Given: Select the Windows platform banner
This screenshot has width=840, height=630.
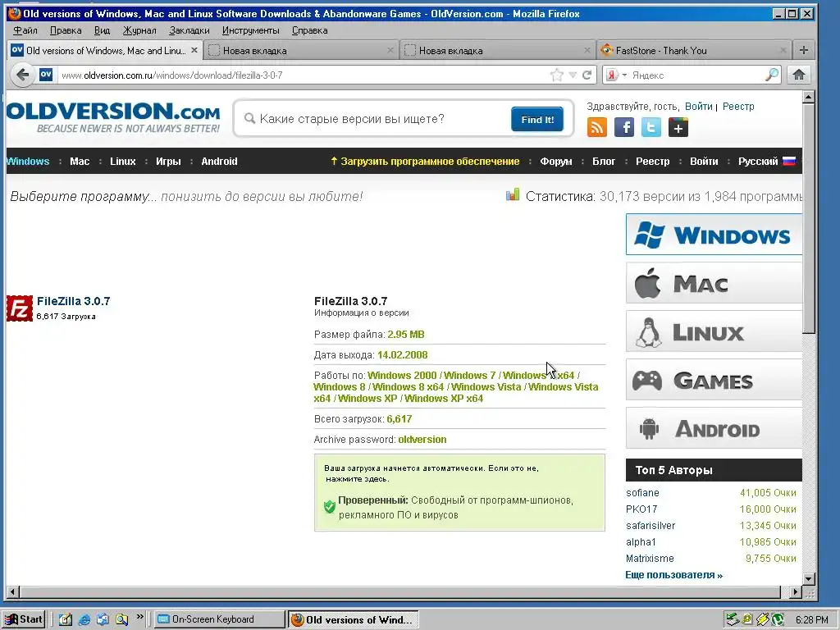Looking at the screenshot, I should coord(714,235).
